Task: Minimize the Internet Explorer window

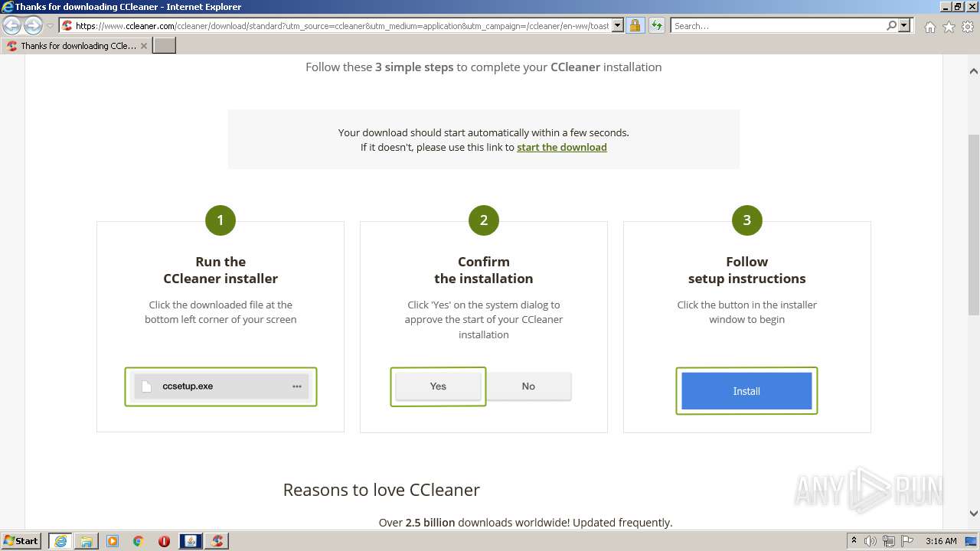Action: [944, 6]
